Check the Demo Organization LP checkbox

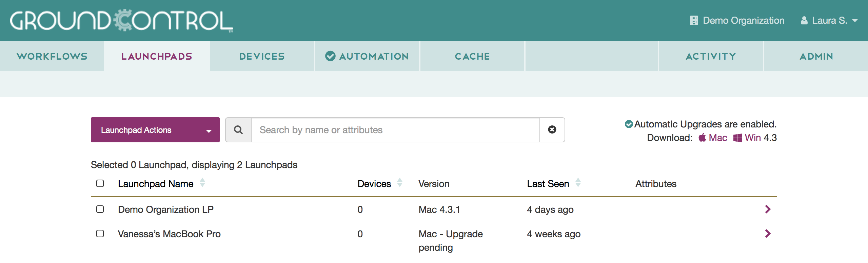click(x=100, y=209)
